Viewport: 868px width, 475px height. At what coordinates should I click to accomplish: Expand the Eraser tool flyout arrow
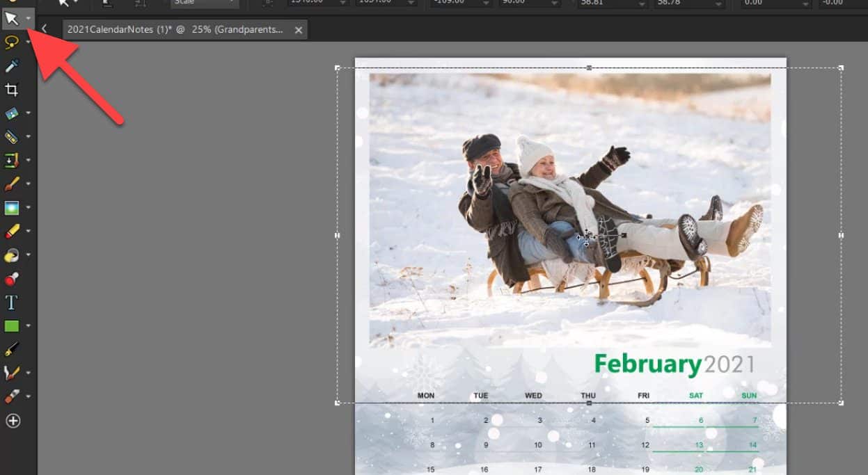tap(28, 396)
